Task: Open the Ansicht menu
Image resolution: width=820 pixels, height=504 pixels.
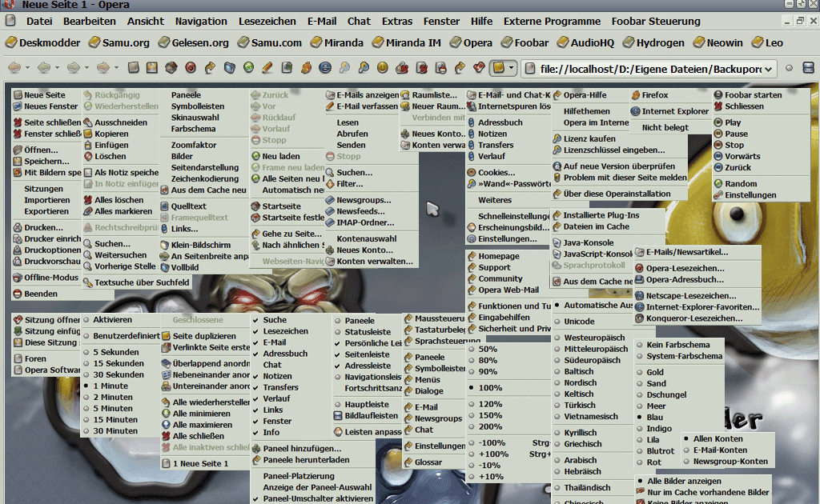Action: point(146,22)
